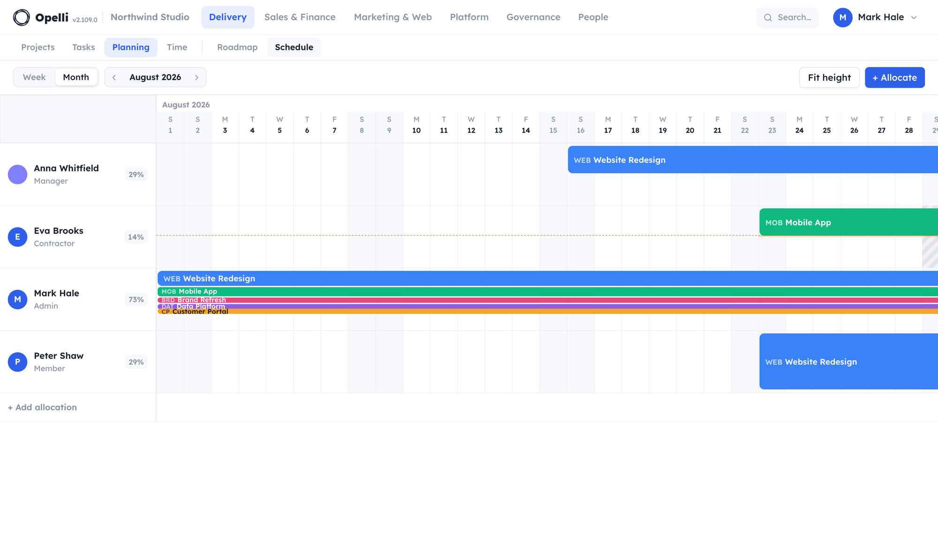Click the Fit height button
The image size is (938, 560).
(829, 77)
